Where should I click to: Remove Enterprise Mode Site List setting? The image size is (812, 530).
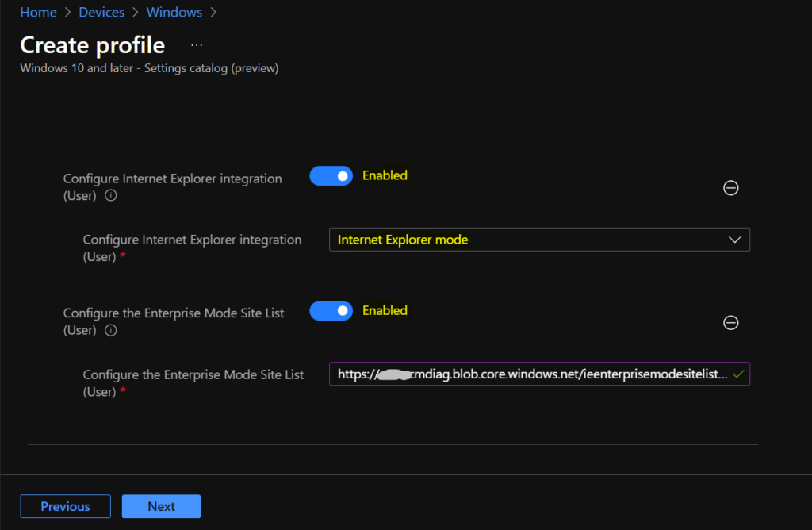(x=730, y=323)
